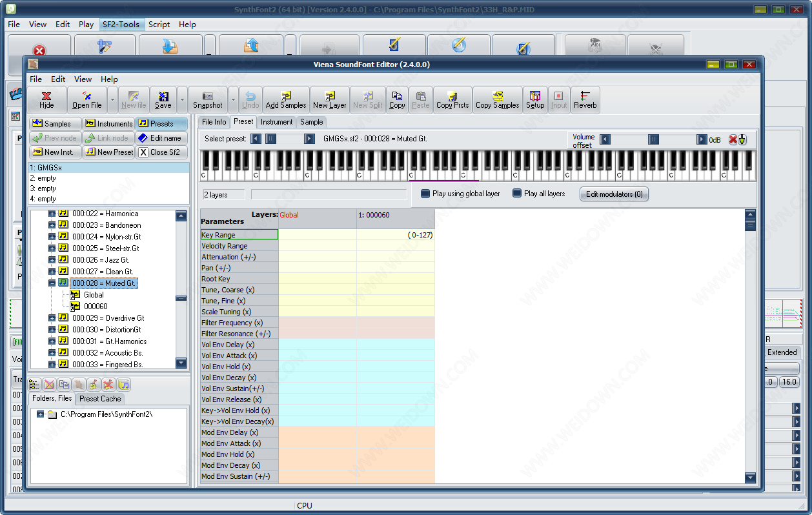Viewport: 812px width, 515px height.
Task: Enable Play using global layer checkbox
Action: pyautogui.click(x=425, y=194)
